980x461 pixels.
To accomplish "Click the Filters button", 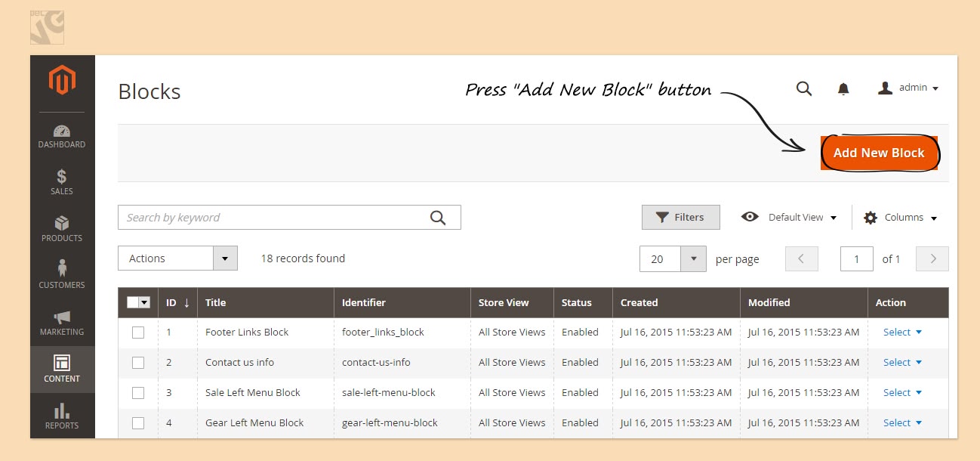I will point(680,218).
